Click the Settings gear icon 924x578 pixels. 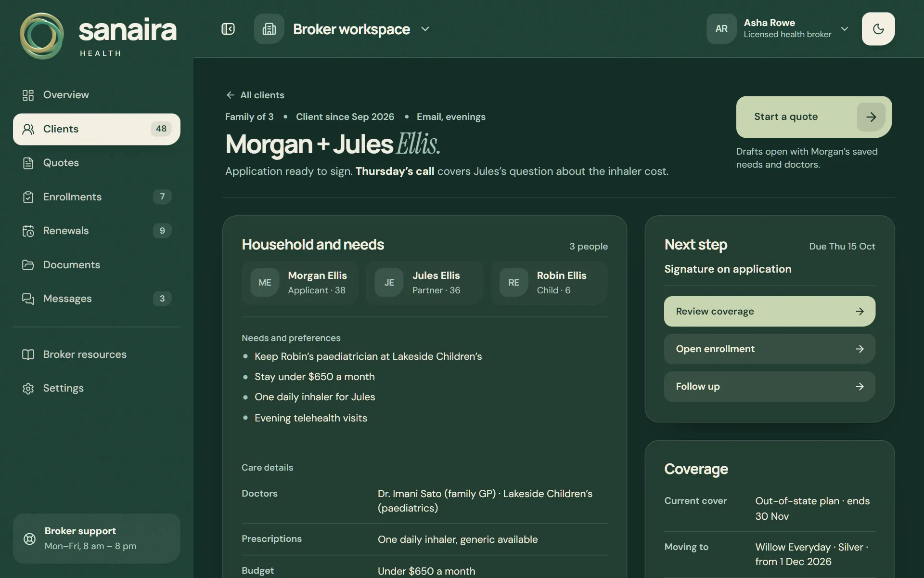(28, 388)
